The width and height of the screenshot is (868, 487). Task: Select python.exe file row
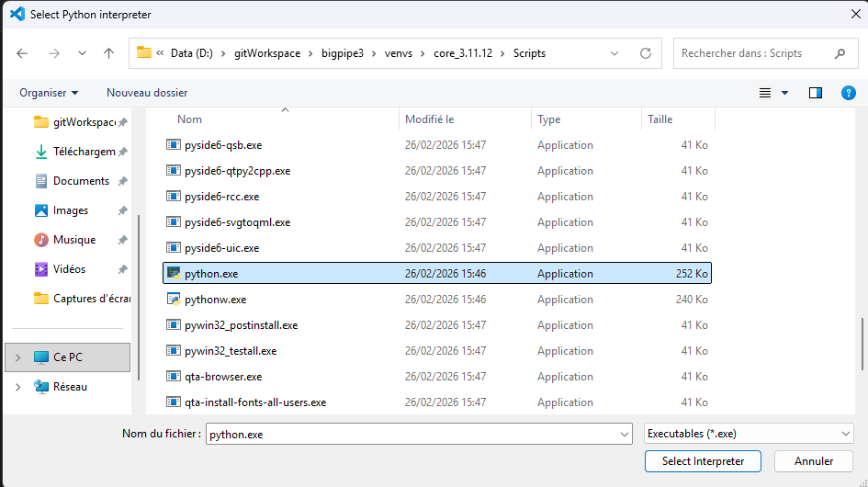(x=437, y=273)
